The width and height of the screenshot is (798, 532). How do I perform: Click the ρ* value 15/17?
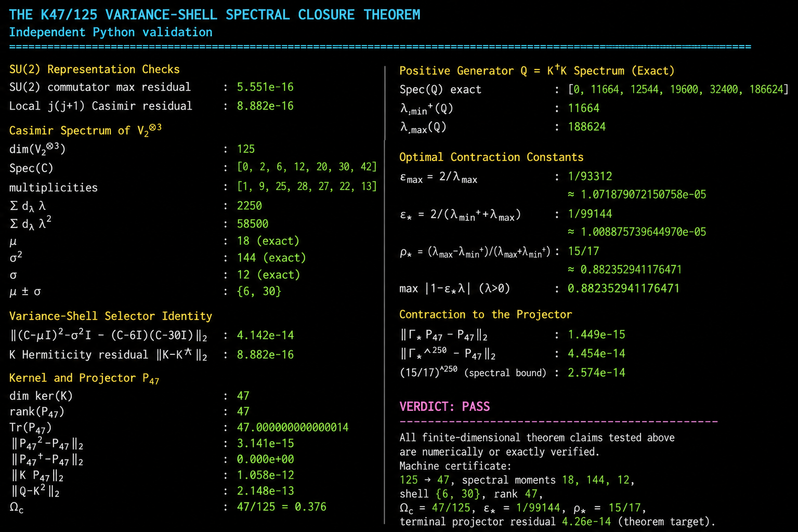coord(583,251)
